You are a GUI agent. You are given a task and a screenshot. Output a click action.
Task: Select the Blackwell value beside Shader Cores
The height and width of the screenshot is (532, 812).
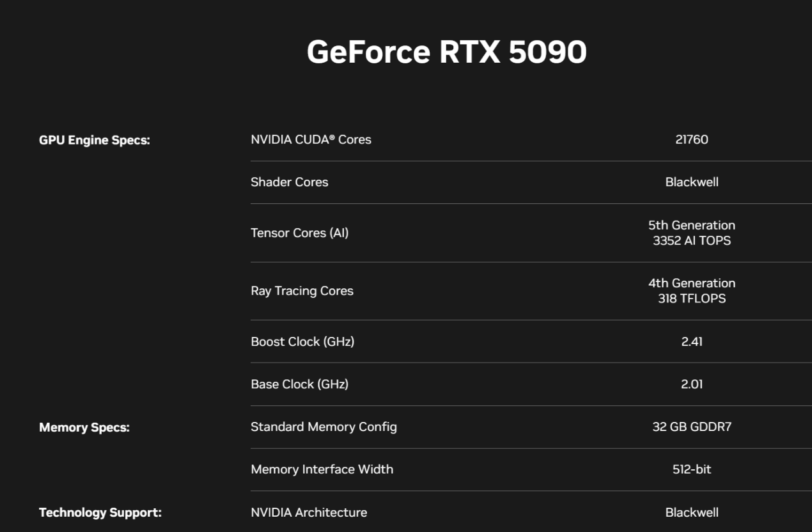coord(692,182)
